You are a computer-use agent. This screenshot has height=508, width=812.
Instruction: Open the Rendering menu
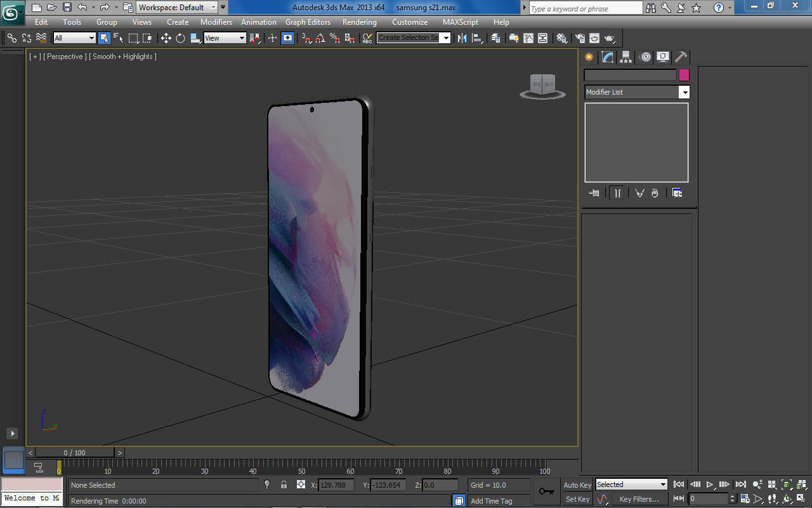pyautogui.click(x=360, y=22)
